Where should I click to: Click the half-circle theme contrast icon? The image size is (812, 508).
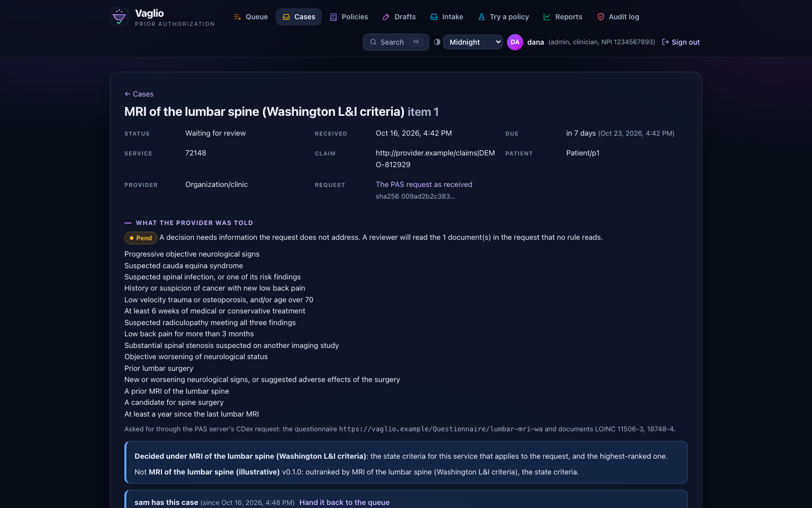pyautogui.click(x=437, y=42)
